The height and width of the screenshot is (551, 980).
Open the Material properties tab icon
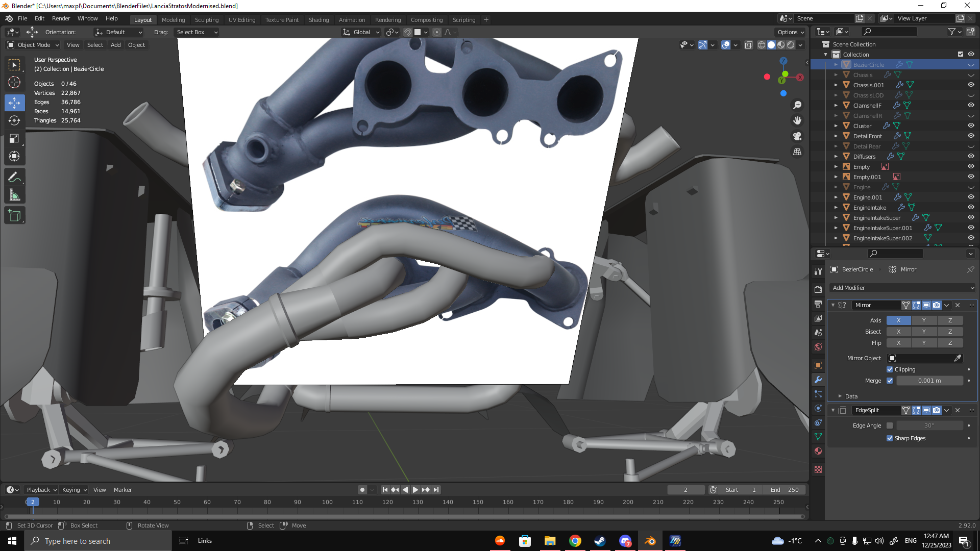(x=818, y=452)
